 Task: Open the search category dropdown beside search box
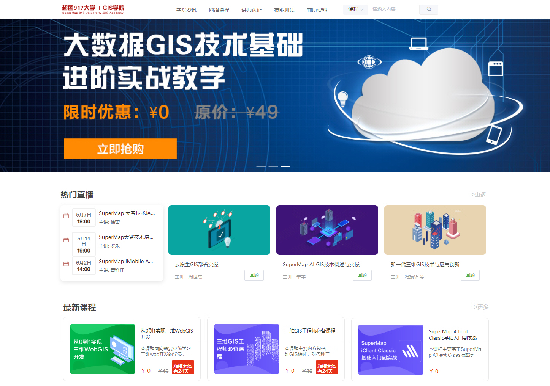[x=355, y=9]
